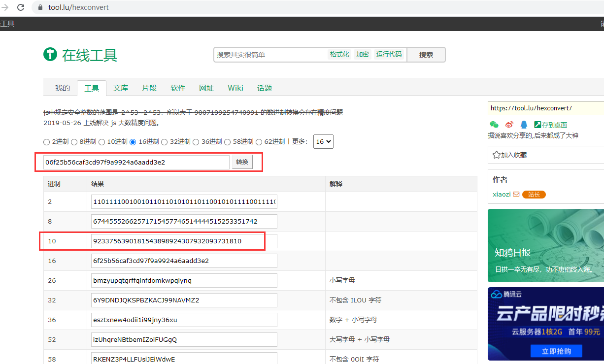Click the WeChat share icon
The image size is (604, 364).
(x=494, y=125)
